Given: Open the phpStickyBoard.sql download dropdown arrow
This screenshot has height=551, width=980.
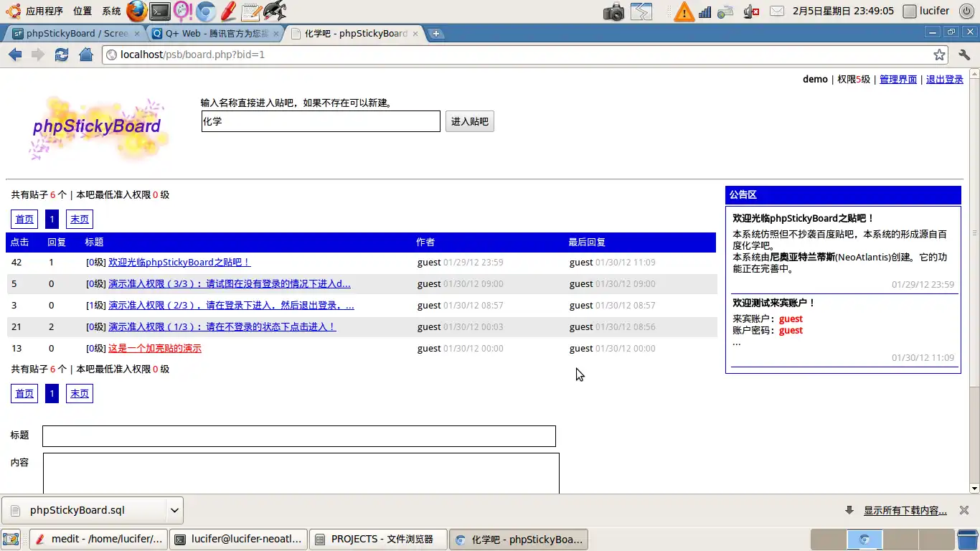Looking at the screenshot, I should tap(174, 510).
